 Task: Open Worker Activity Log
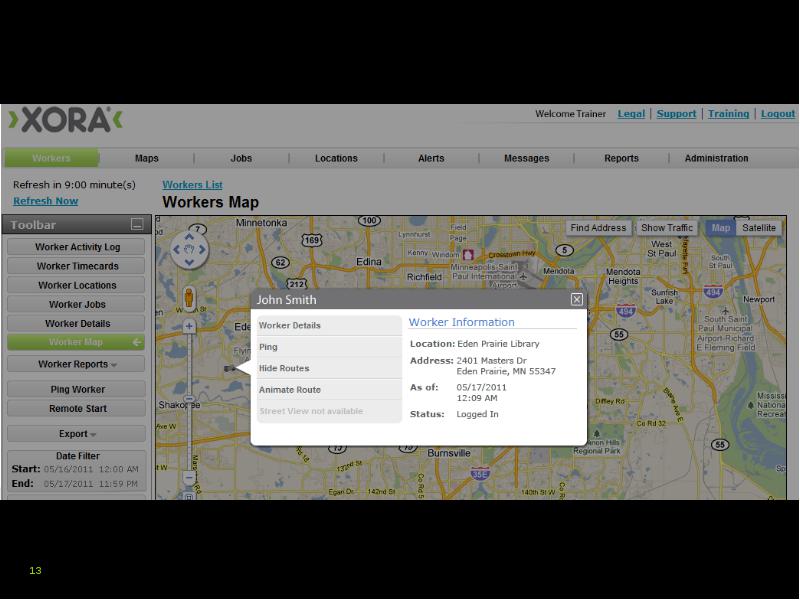77,247
